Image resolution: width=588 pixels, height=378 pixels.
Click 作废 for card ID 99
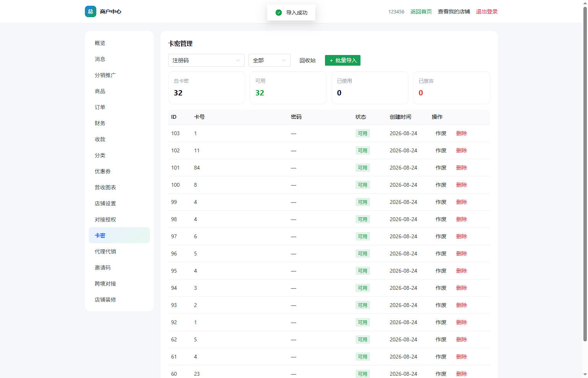coord(441,202)
